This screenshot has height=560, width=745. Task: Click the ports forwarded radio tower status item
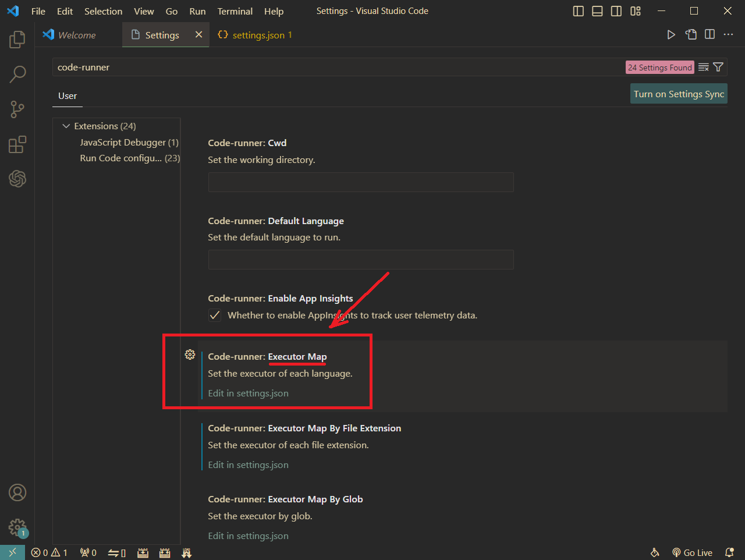point(88,552)
